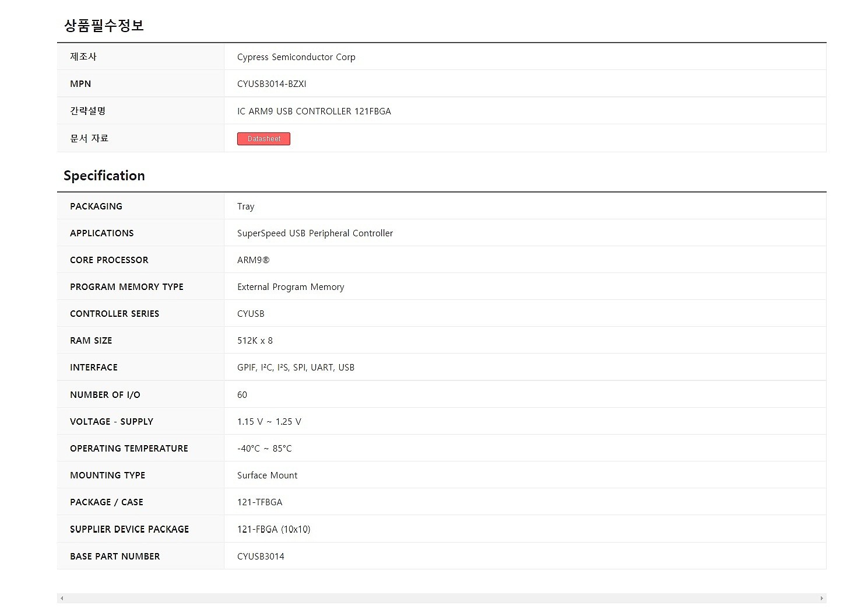
Task: Select SuperSpeed USB Peripheral Controller value
Action: click(x=315, y=233)
